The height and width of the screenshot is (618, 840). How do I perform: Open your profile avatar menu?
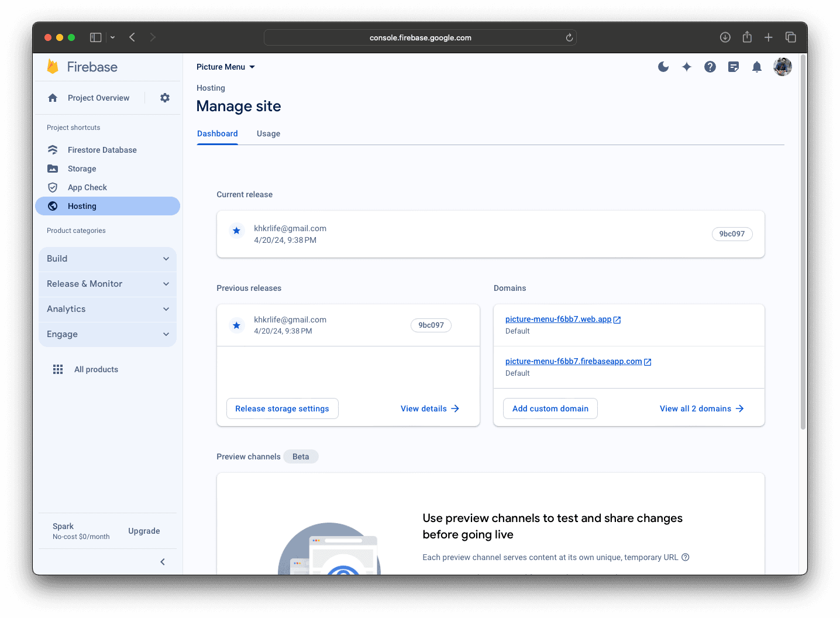tap(782, 67)
